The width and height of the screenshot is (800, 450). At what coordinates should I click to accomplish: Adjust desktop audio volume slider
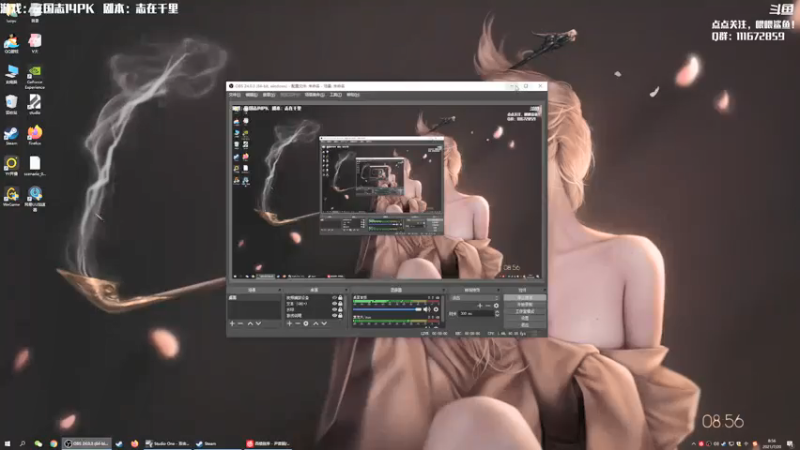coord(387,309)
